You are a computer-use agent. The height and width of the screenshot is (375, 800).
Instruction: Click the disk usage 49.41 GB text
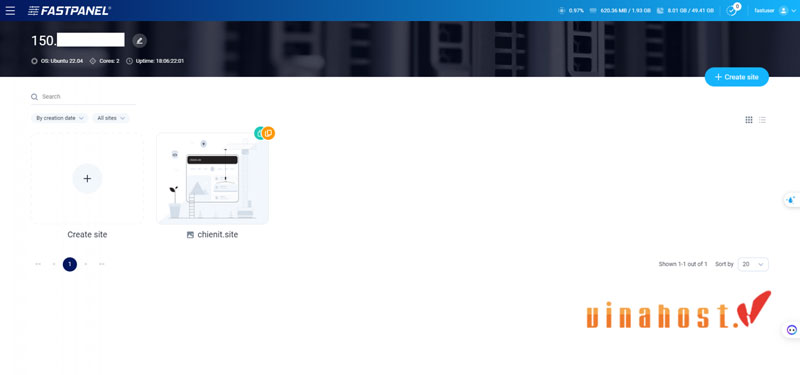click(x=690, y=10)
